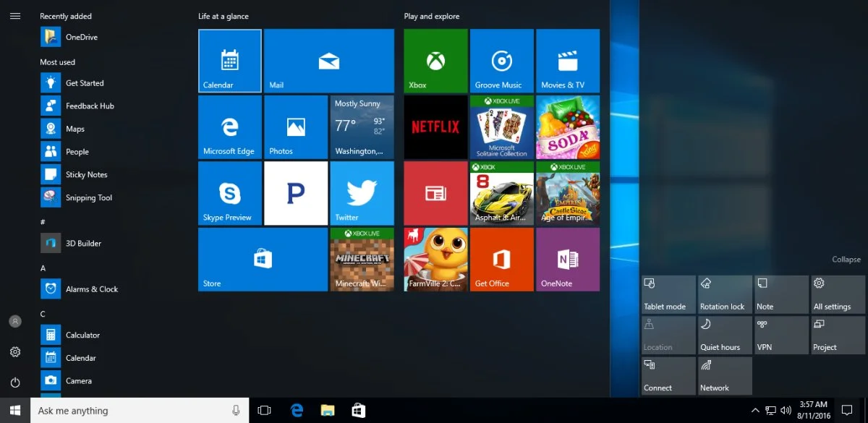Open the Get Office tile
The height and width of the screenshot is (423, 868).
(502, 260)
